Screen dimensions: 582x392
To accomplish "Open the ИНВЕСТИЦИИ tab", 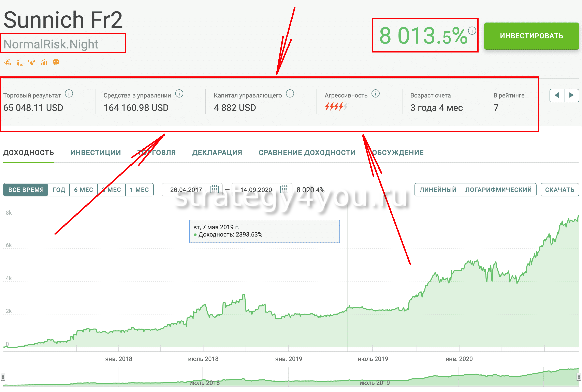I will tap(96, 152).
